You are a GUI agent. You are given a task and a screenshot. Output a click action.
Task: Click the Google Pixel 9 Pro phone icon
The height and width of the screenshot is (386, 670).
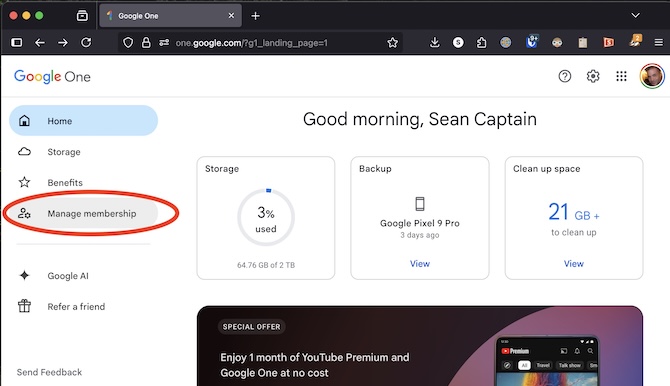click(x=420, y=204)
